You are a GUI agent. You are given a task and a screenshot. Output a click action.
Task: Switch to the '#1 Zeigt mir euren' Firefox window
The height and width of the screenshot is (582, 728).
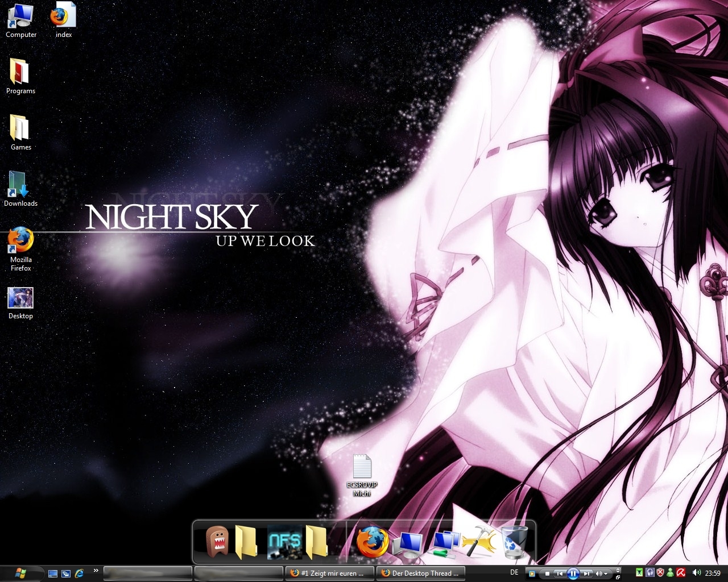coord(330,573)
